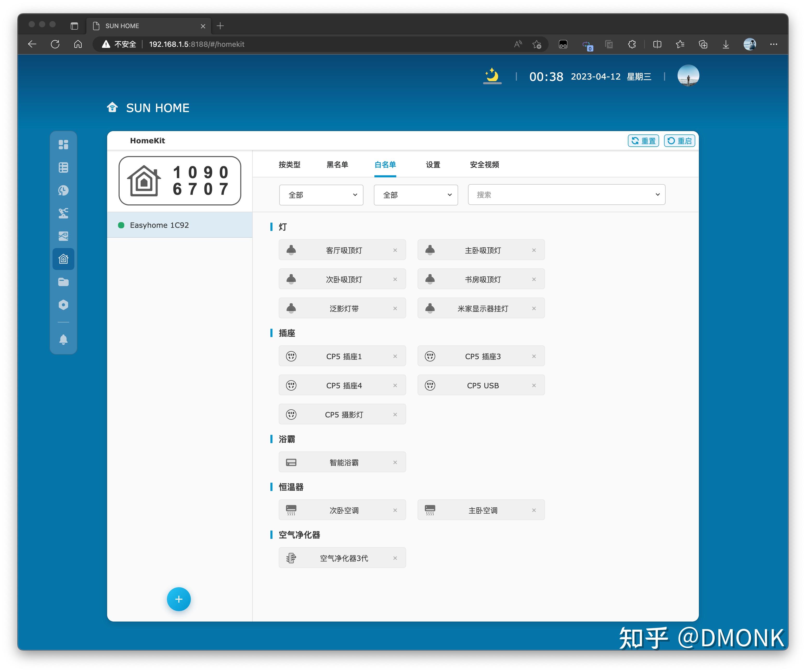
Task: Expand the first 全部 filter dropdown
Action: point(321,195)
